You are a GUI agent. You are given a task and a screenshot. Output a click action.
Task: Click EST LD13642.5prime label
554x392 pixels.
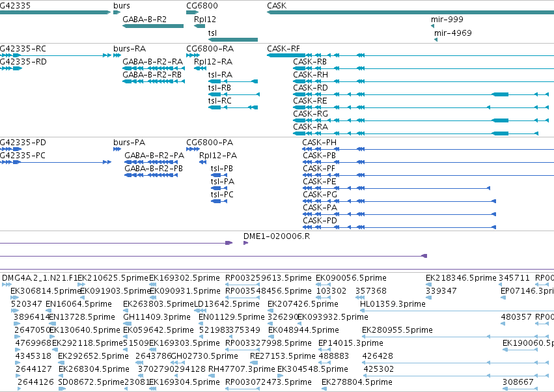[227, 304]
